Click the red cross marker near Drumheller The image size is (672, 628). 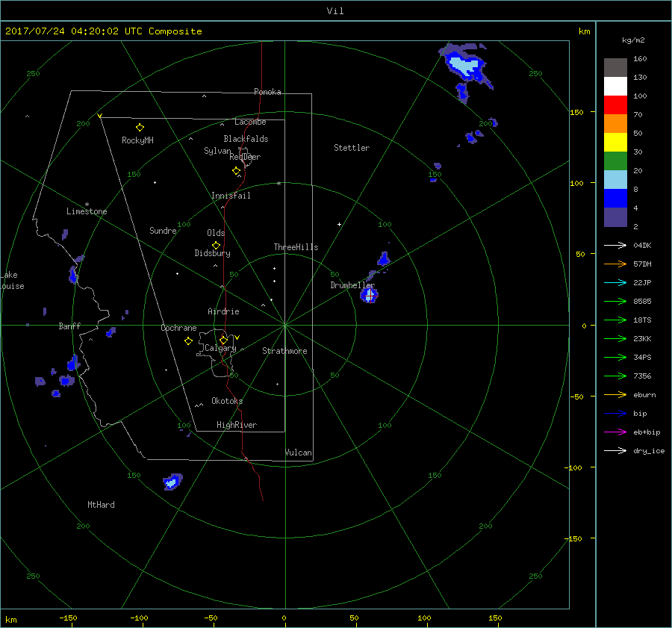pos(369,295)
